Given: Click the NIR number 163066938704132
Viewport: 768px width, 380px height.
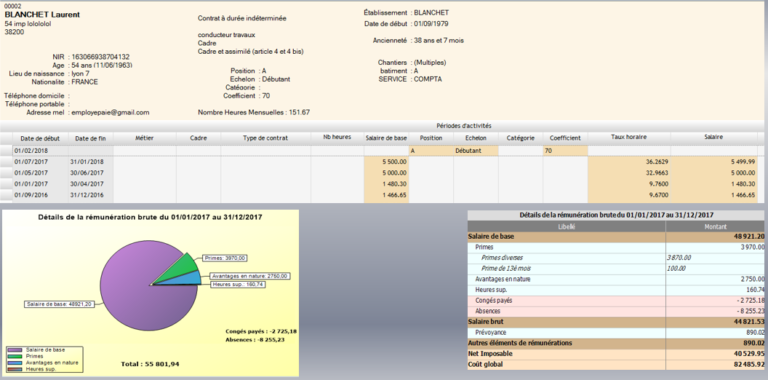Looking at the screenshot, I should click(100, 57).
